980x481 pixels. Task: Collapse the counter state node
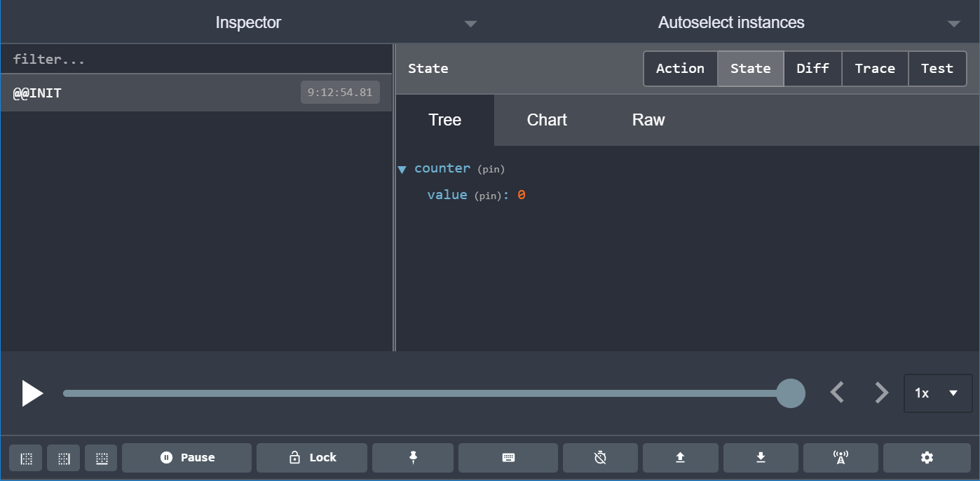[402, 168]
